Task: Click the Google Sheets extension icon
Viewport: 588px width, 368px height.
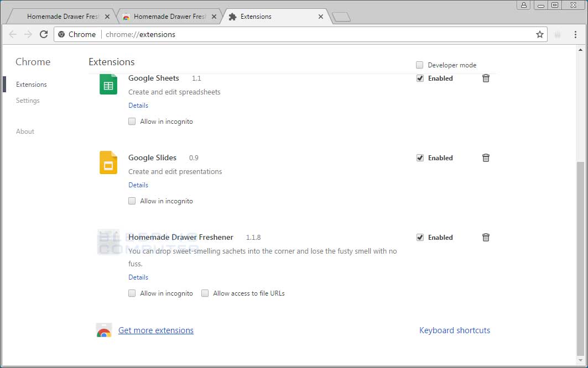Action: 108,85
